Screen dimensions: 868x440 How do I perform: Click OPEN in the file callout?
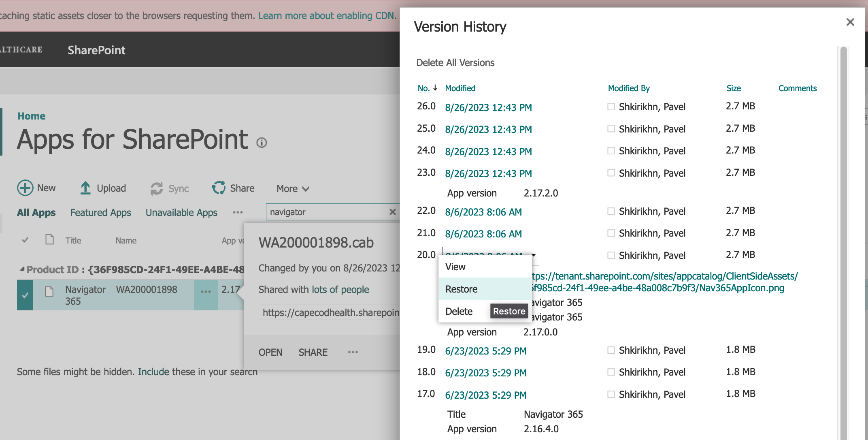pyautogui.click(x=270, y=352)
